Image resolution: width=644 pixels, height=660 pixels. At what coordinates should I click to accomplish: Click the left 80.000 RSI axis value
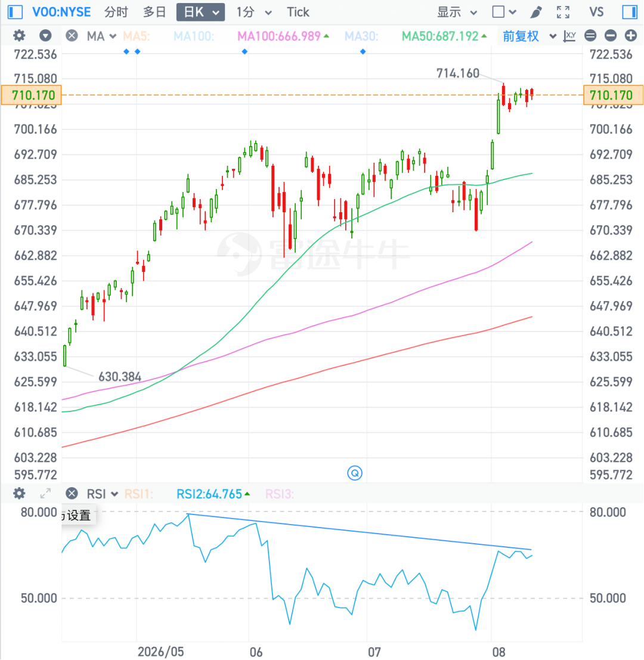pyautogui.click(x=39, y=512)
